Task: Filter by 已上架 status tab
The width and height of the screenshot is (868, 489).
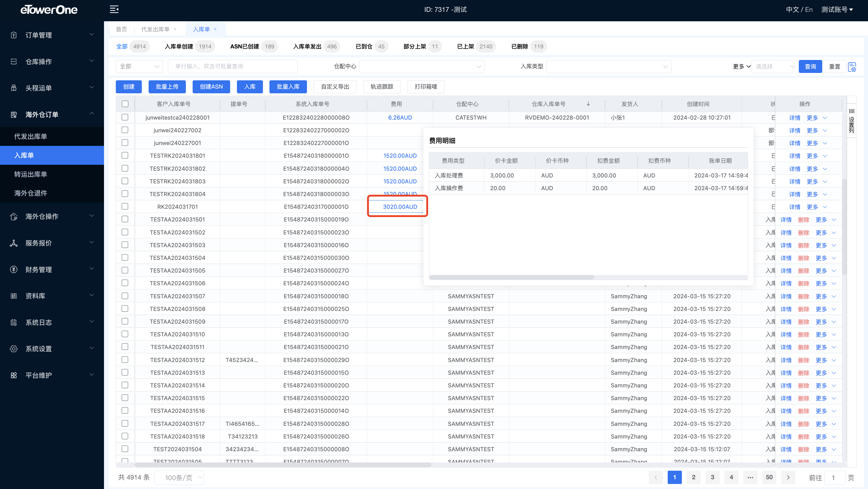Action: pyautogui.click(x=477, y=46)
